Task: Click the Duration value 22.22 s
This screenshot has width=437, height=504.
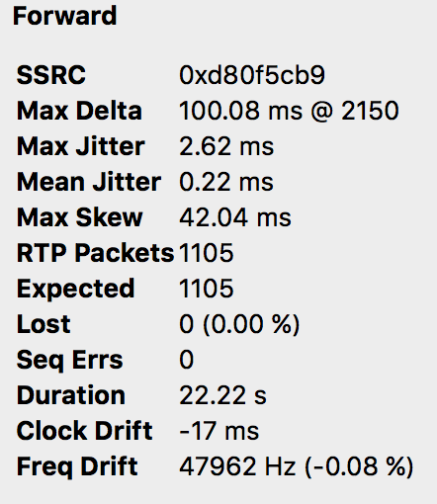Action: [222, 395]
